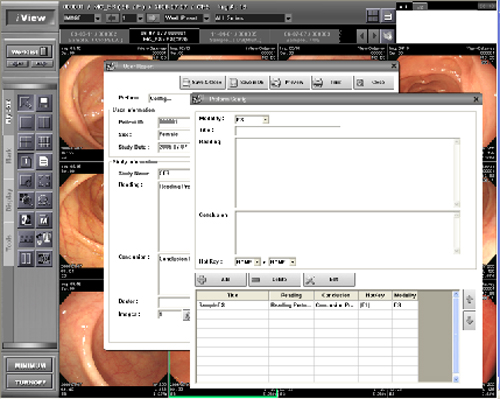Open the Modality dropdown in Preform Study
This screenshot has height=399, width=500.
[x=266, y=120]
